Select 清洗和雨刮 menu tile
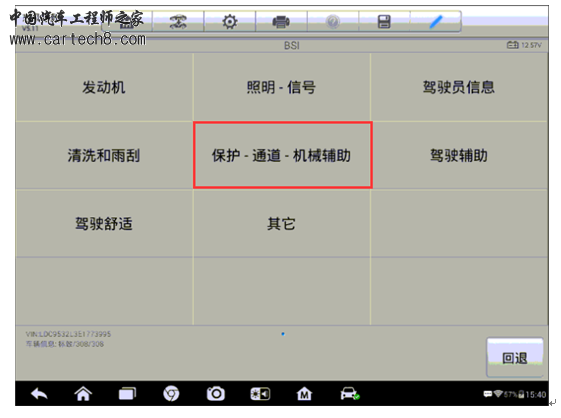This screenshot has width=561, height=418. (104, 155)
